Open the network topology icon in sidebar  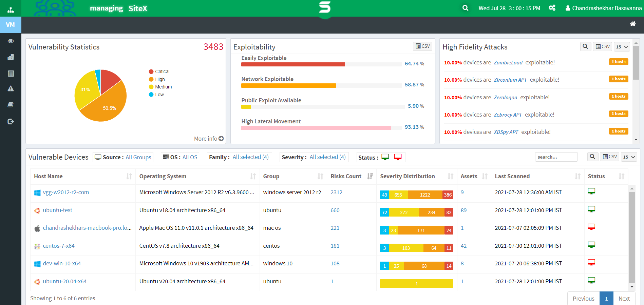click(11, 9)
